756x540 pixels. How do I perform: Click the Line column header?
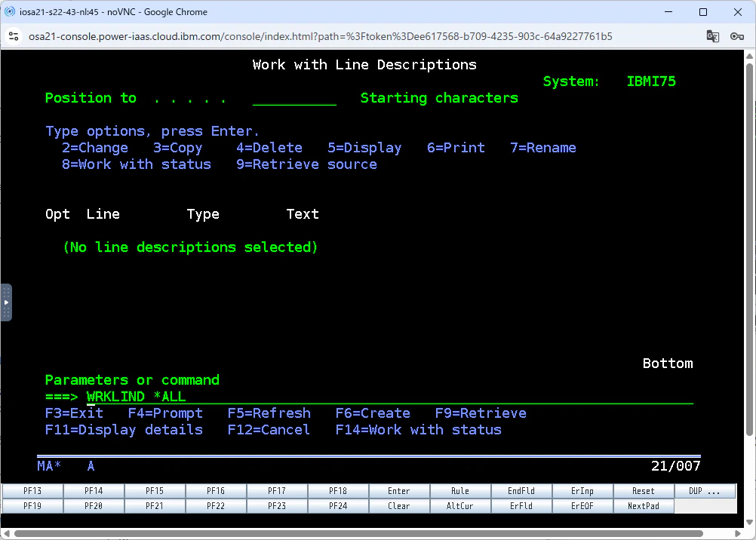click(103, 214)
